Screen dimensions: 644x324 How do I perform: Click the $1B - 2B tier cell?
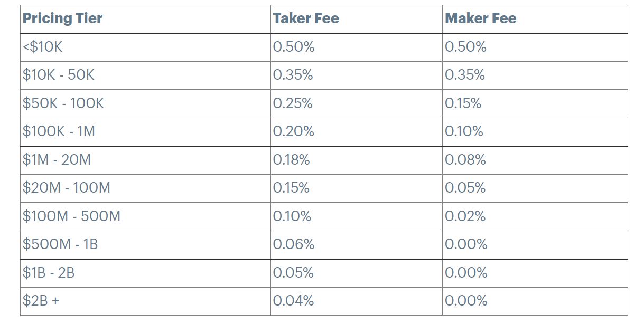[x=146, y=273]
